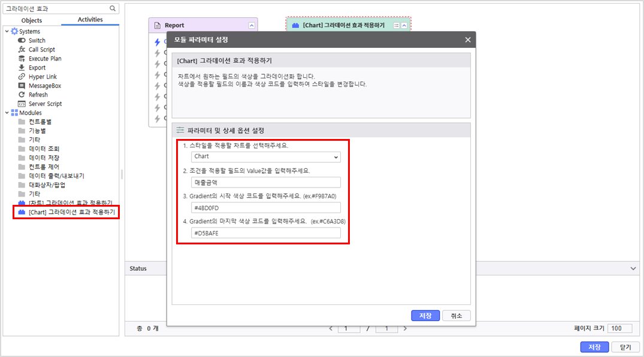Click the Hyper Link chain icon

point(22,77)
